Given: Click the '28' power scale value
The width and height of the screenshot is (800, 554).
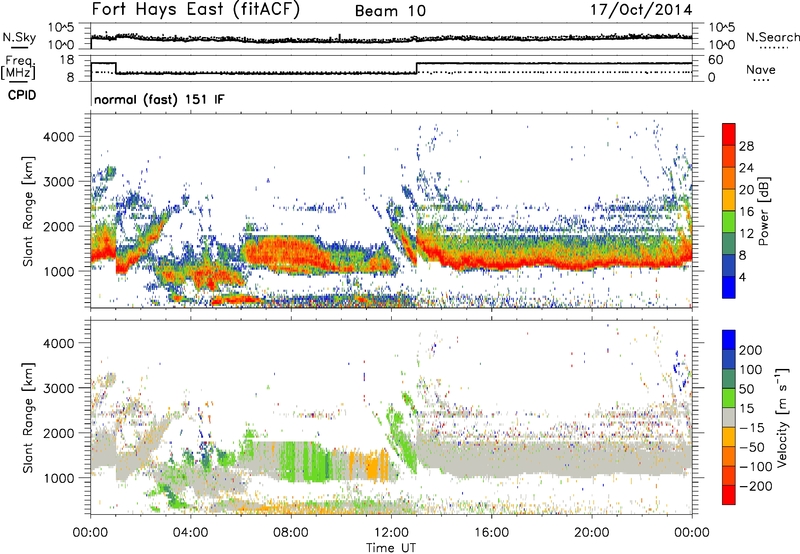Looking at the screenshot, I should [746, 146].
